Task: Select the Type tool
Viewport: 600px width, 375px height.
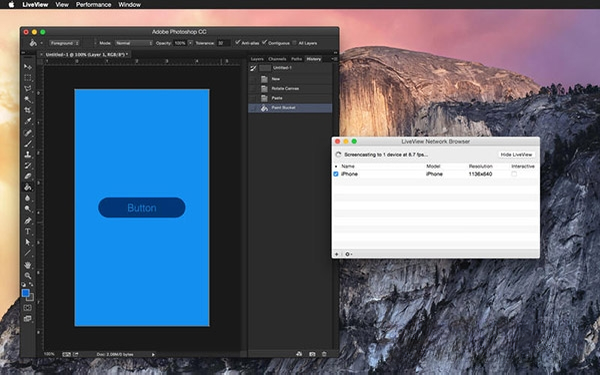Action: [28, 231]
